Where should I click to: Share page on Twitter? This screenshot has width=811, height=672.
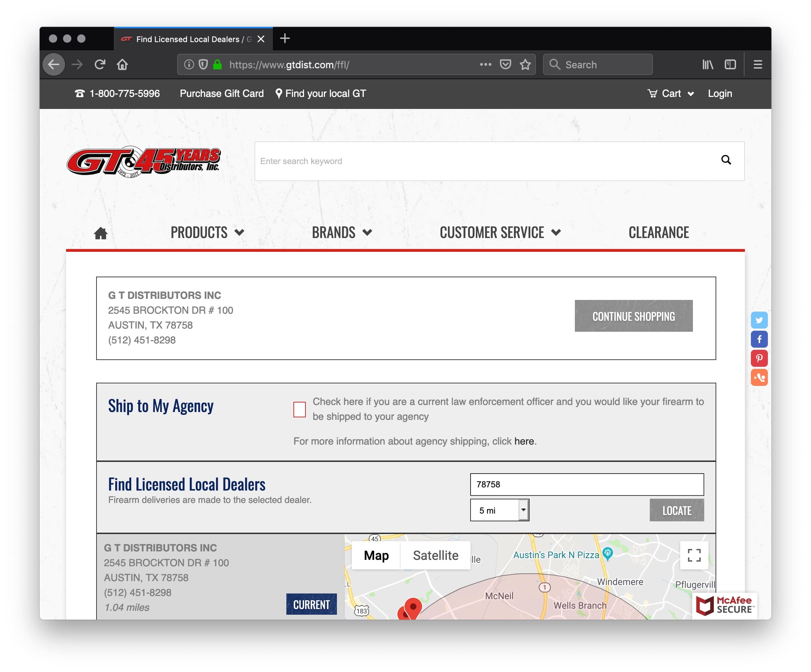tap(759, 320)
